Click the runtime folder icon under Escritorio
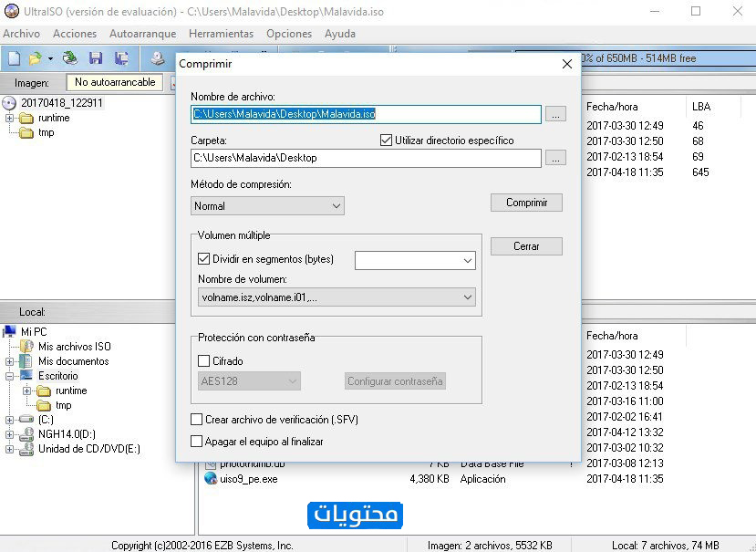Viewport: 756px width, 552px height. point(44,391)
